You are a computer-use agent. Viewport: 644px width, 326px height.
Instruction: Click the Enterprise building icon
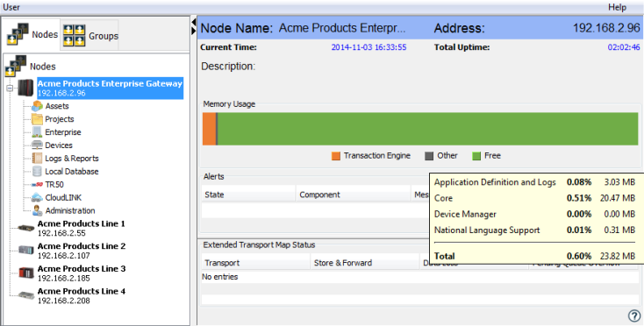[x=37, y=132]
